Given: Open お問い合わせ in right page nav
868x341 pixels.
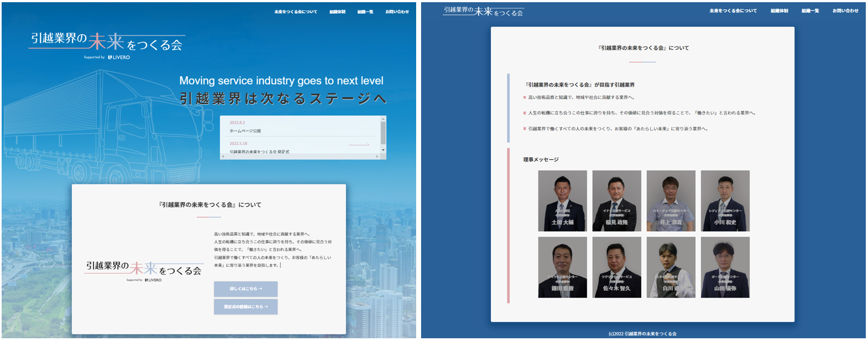Looking at the screenshot, I should [x=845, y=10].
